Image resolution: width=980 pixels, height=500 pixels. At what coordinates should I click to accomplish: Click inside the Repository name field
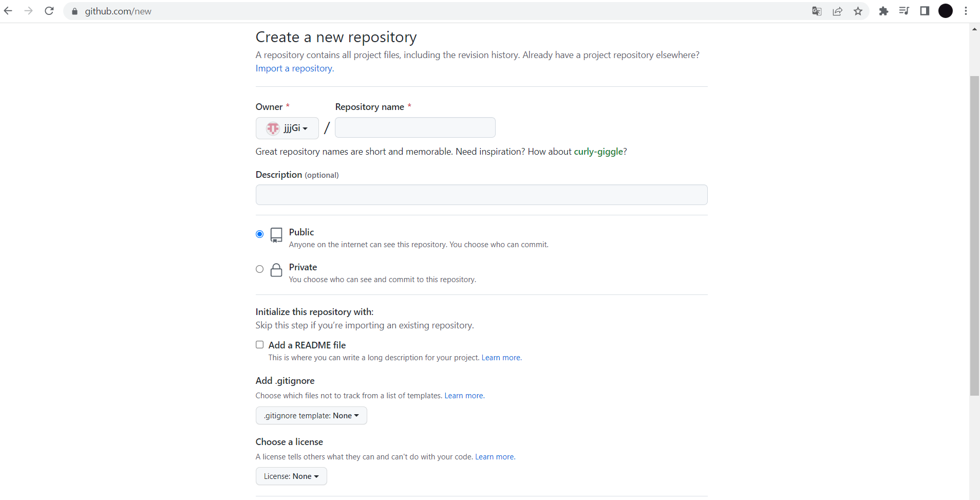[x=414, y=127]
